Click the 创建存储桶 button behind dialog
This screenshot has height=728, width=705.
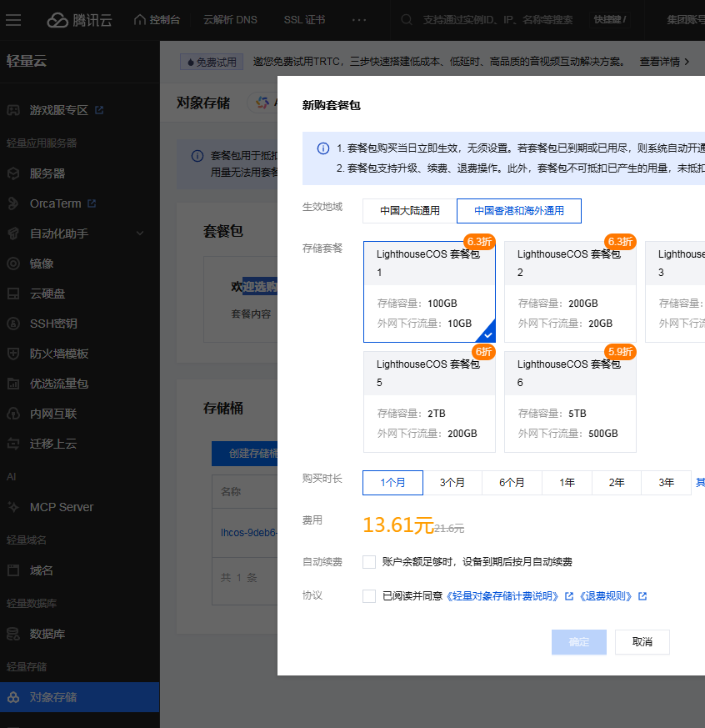click(245, 454)
